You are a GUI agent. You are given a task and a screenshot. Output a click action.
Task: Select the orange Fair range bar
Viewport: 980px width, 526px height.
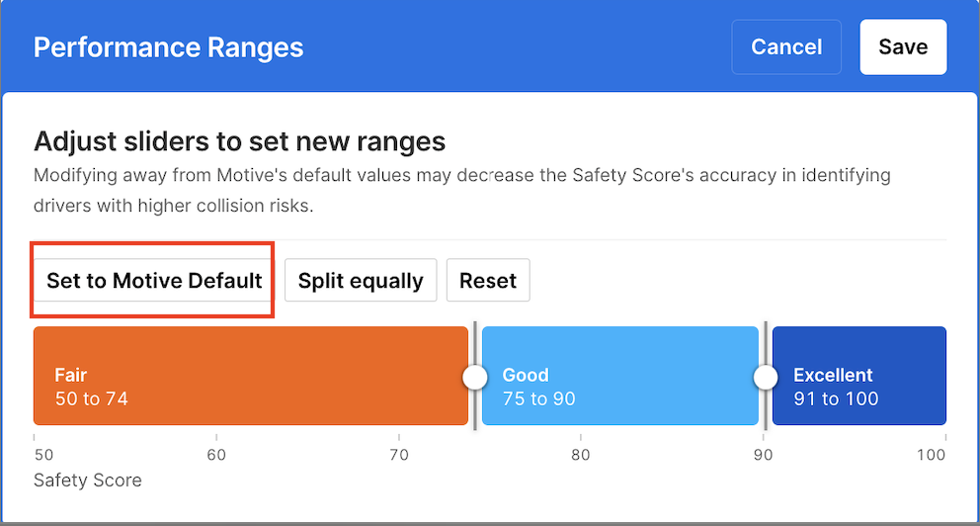(250, 376)
